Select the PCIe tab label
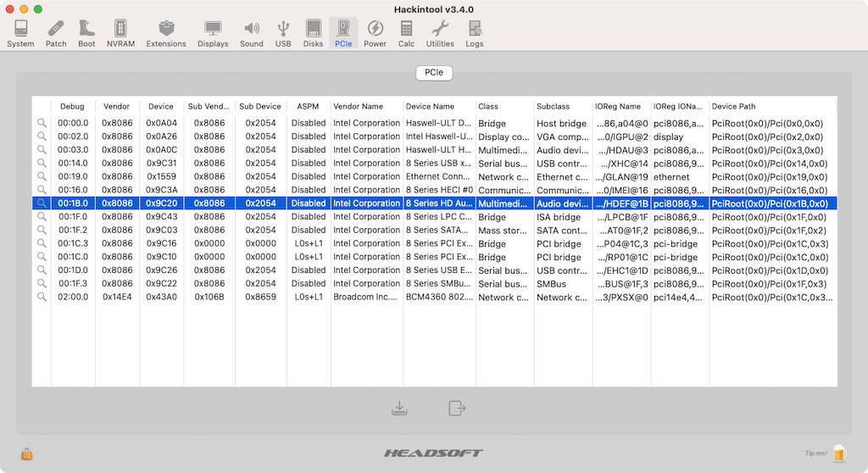The height and width of the screenshot is (473, 868). (x=434, y=73)
